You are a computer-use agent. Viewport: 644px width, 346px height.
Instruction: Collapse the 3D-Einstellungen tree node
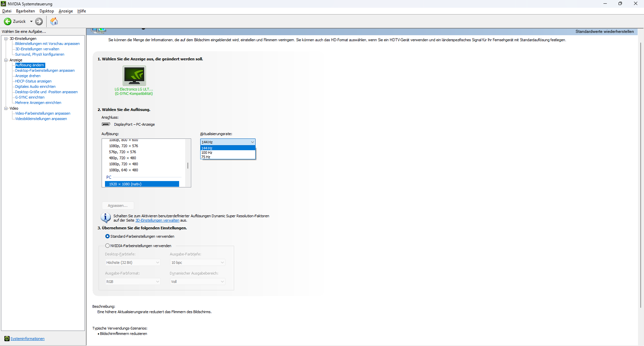[6, 39]
